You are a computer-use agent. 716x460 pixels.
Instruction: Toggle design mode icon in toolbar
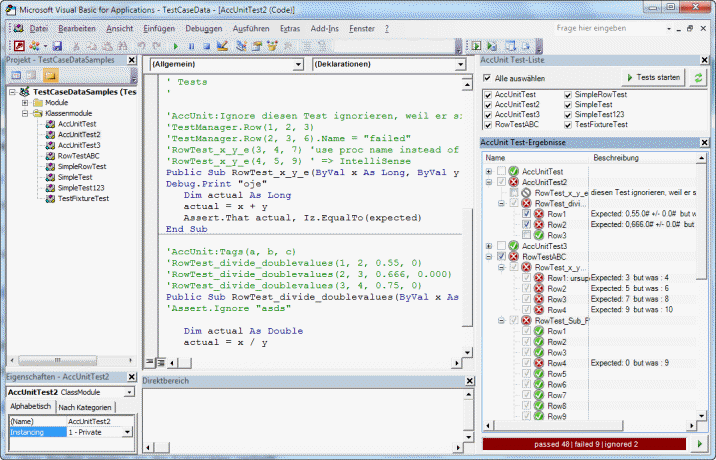[x=220, y=46]
